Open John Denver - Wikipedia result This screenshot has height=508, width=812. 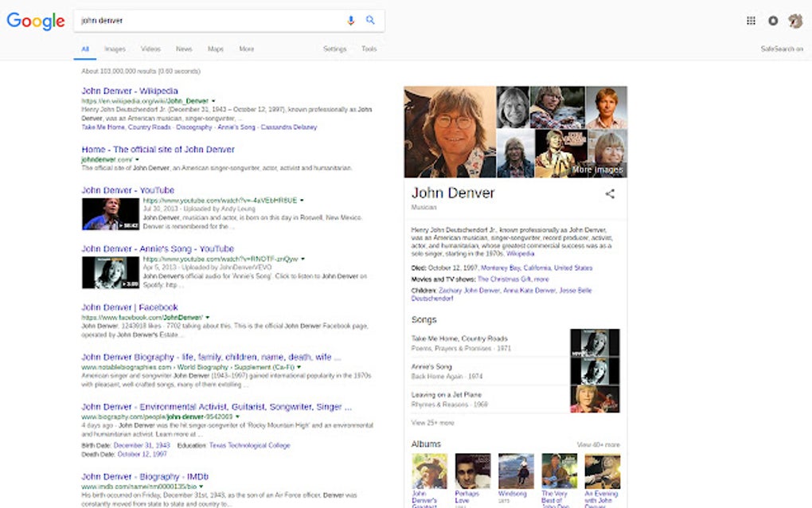click(x=130, y=91)
